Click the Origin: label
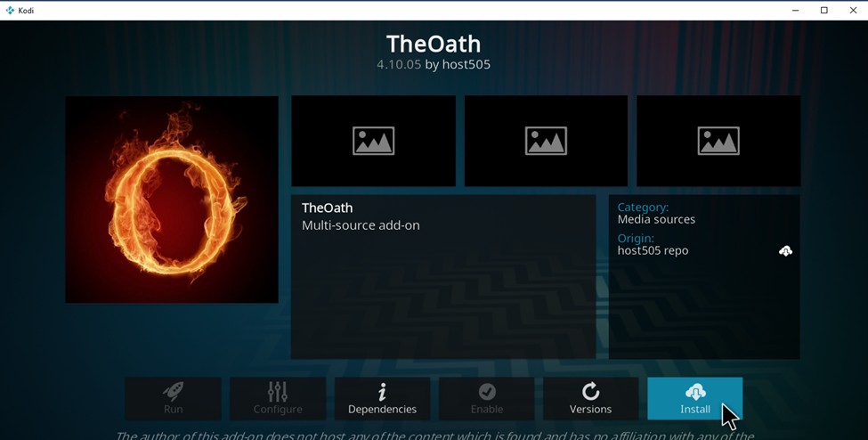The width and height of the screenshot is (868, 440). coord(636,239)
